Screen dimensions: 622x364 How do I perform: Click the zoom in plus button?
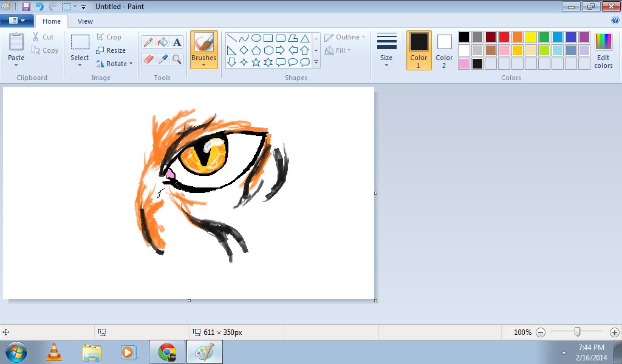[615, 332]
